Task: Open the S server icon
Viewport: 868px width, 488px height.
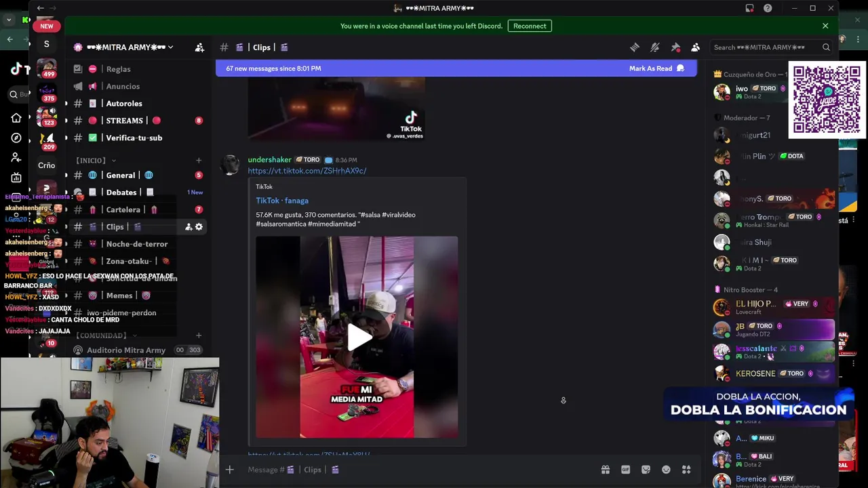Action: [x=47, y=44]
